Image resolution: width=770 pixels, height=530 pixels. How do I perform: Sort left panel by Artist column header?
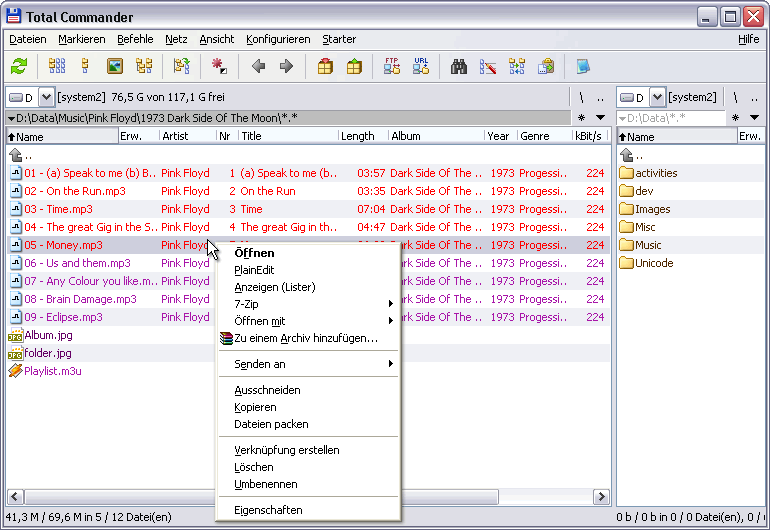176,136
